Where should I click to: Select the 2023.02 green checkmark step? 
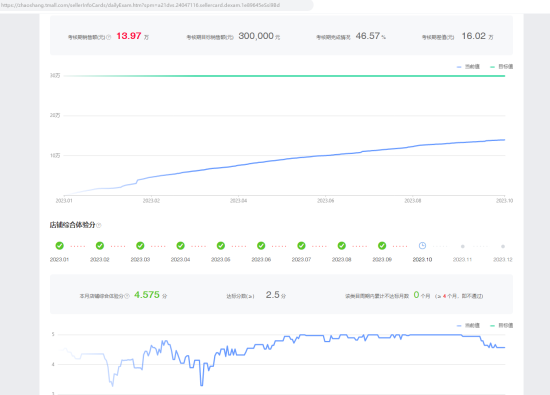tap(100, 246)
